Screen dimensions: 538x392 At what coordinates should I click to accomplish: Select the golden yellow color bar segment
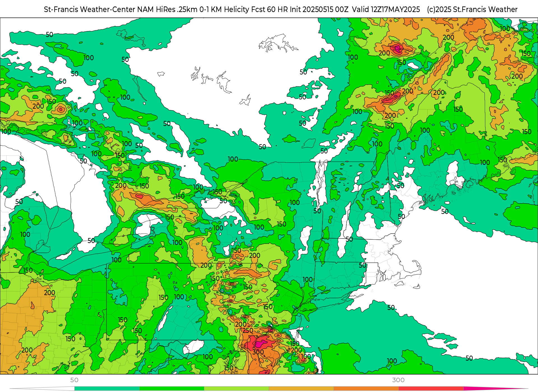point(301,389)
